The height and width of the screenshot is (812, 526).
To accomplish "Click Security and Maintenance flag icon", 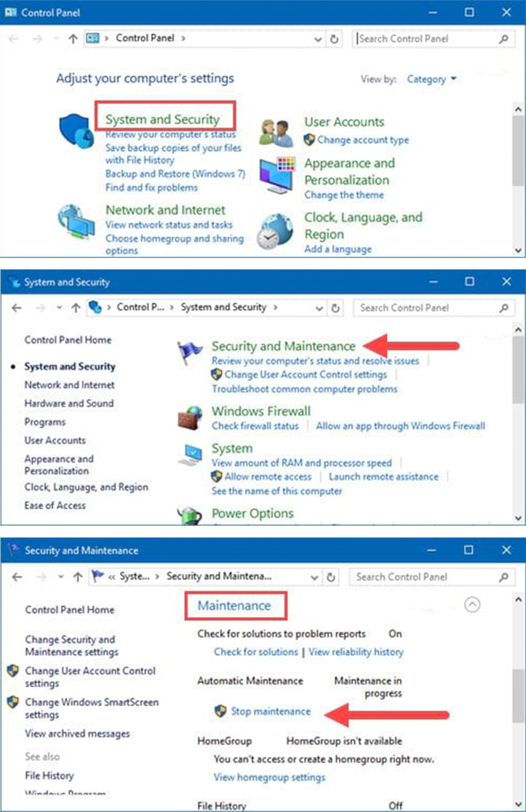I will coord(189,352).
